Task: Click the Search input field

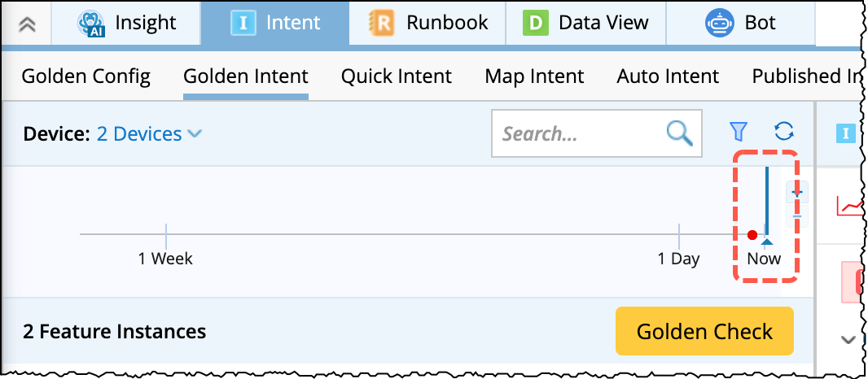Action: pos(578,133)
